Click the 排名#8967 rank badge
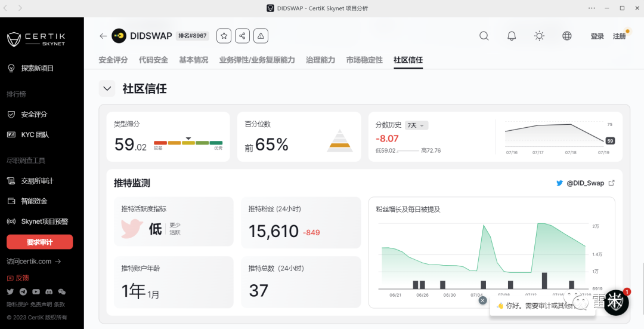 coord(193,36)
